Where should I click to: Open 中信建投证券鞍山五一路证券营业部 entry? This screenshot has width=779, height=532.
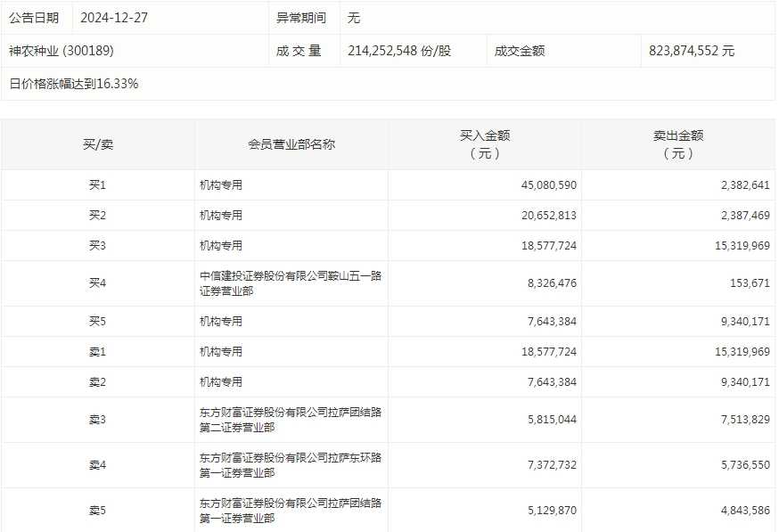(291, 283)
